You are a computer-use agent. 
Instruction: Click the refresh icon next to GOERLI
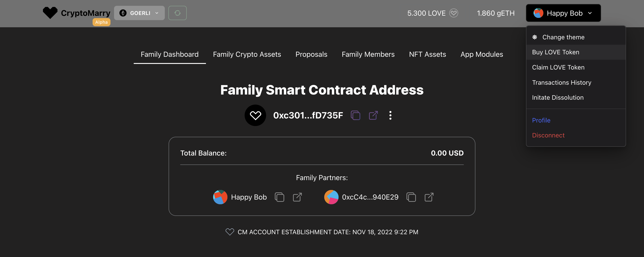coord(177,13)
